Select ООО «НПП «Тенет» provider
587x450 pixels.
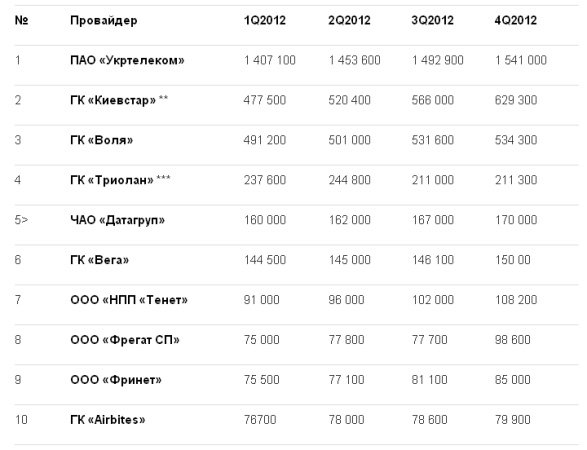pos(129,300)
